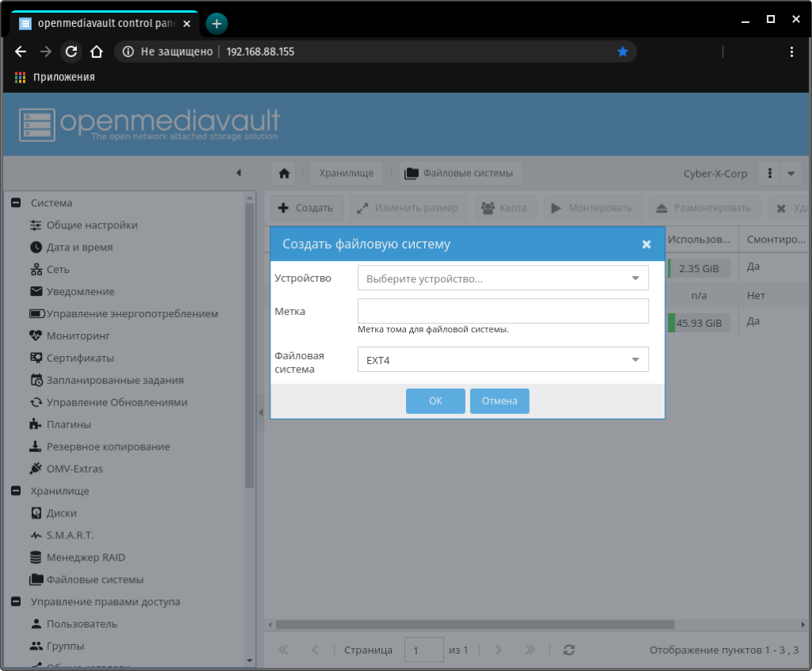This screenshot has height=671, width=812.
Task: Collapse the Управление правами доступа section
Action: click(x=15, y=602)
